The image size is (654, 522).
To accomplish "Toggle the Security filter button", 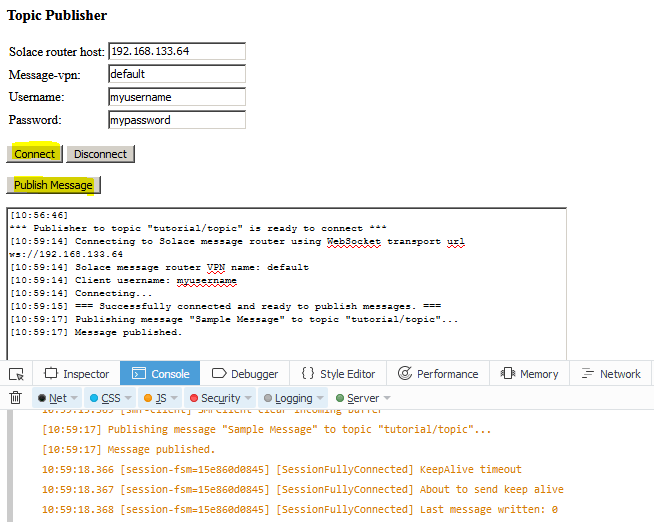I will (213, 398).
